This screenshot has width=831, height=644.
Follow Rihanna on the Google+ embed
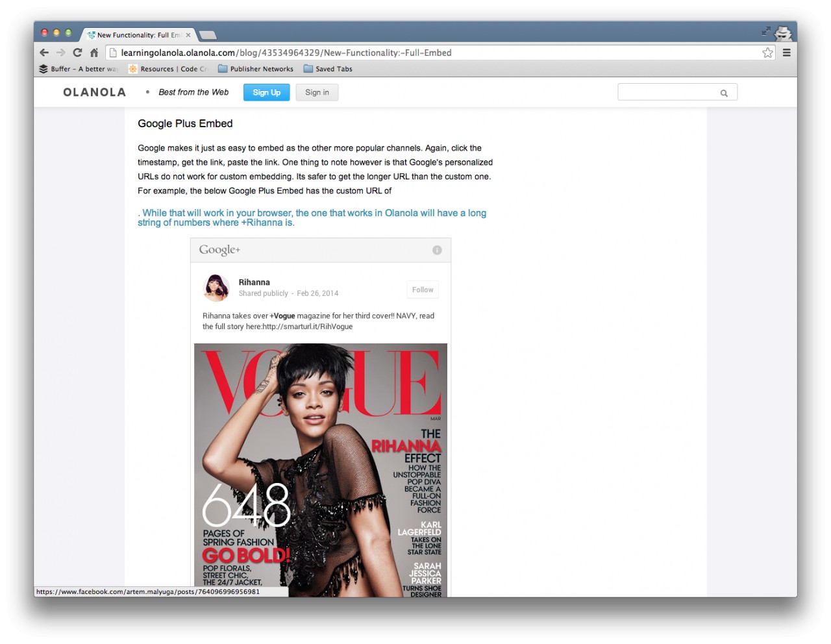tap(422, 290)
